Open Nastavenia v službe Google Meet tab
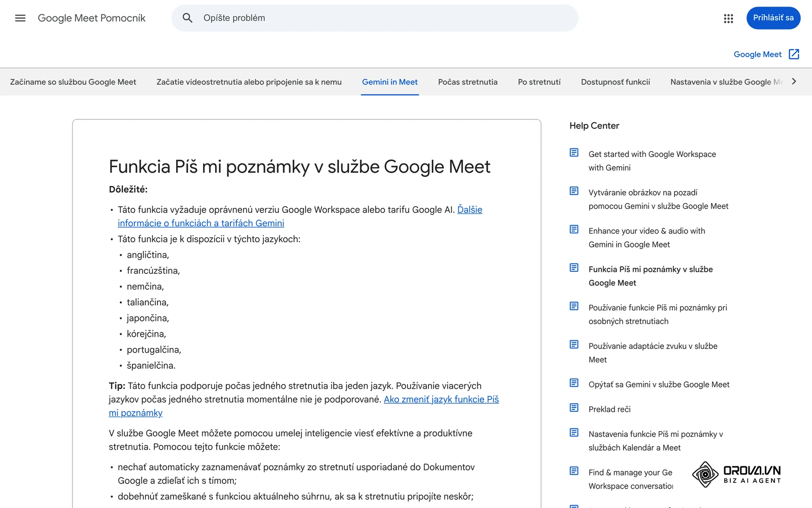The image size is (812, 508). pos(727,82)
